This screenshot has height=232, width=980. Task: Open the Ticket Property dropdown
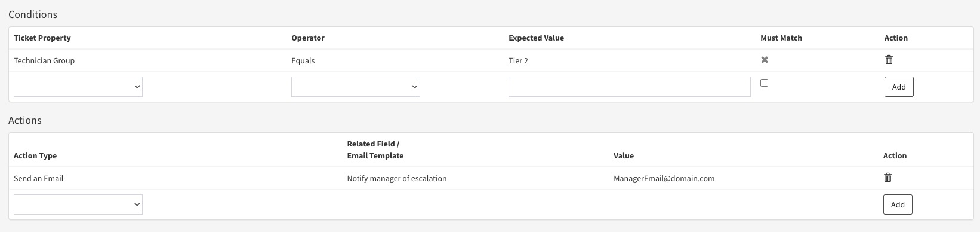tap(78, 87)
